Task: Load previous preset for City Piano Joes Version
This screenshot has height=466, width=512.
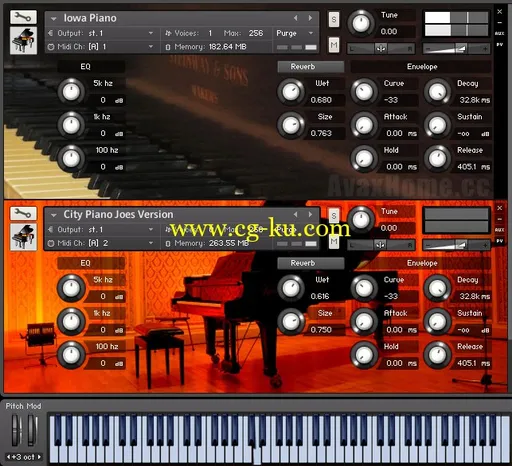Action: point(295,214)
